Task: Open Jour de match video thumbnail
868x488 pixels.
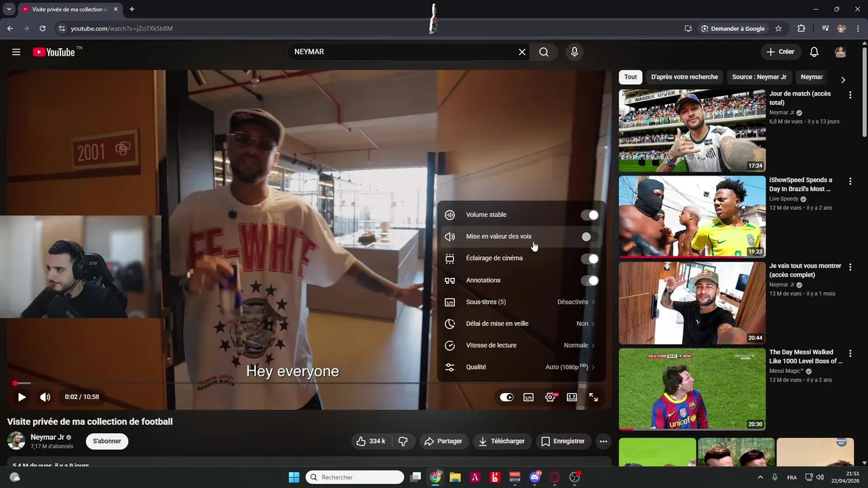Action: (x=692, y=131)
